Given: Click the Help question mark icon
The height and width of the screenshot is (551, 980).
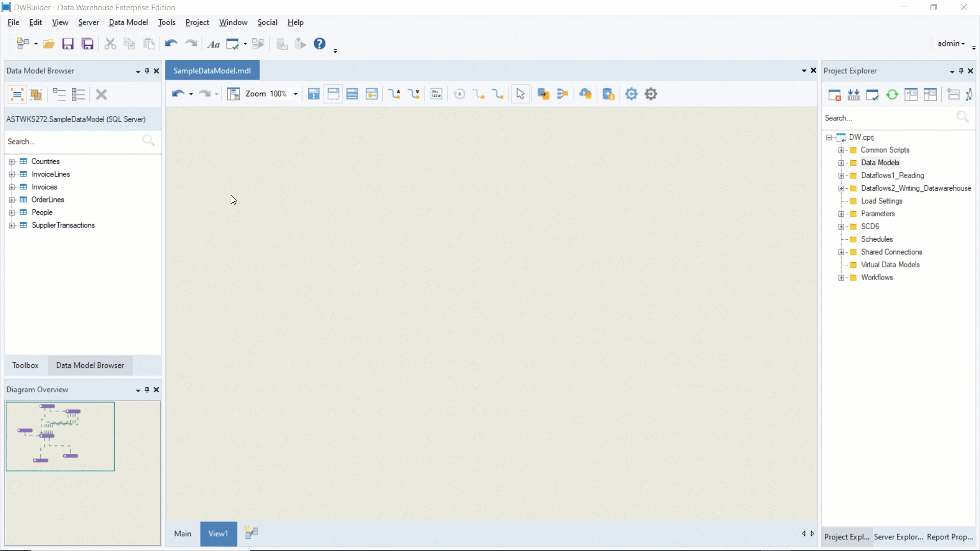Looking at the screenshot, I should pos(320,44).
